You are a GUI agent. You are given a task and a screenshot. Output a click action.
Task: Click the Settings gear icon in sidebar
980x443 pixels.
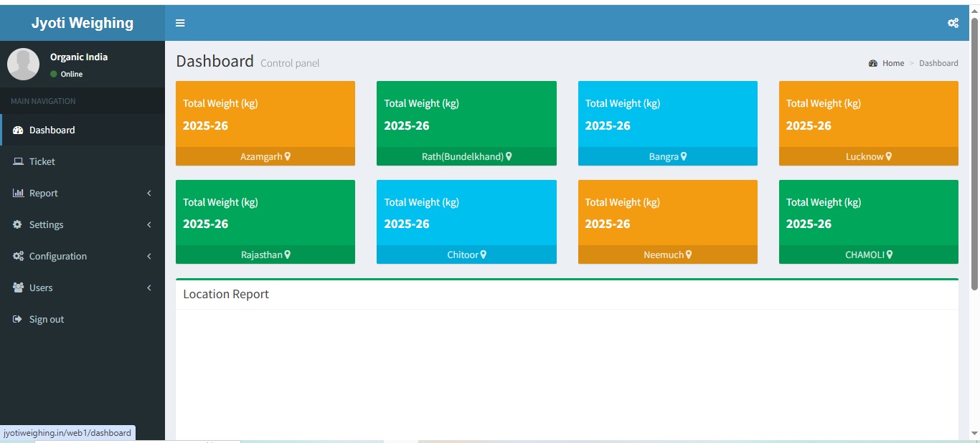(18, 225)
